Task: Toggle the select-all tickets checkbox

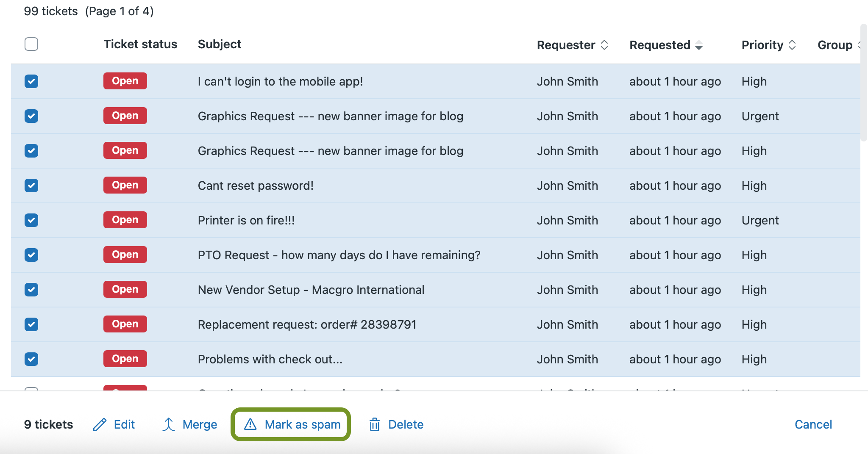Action: tap(31, 44)
